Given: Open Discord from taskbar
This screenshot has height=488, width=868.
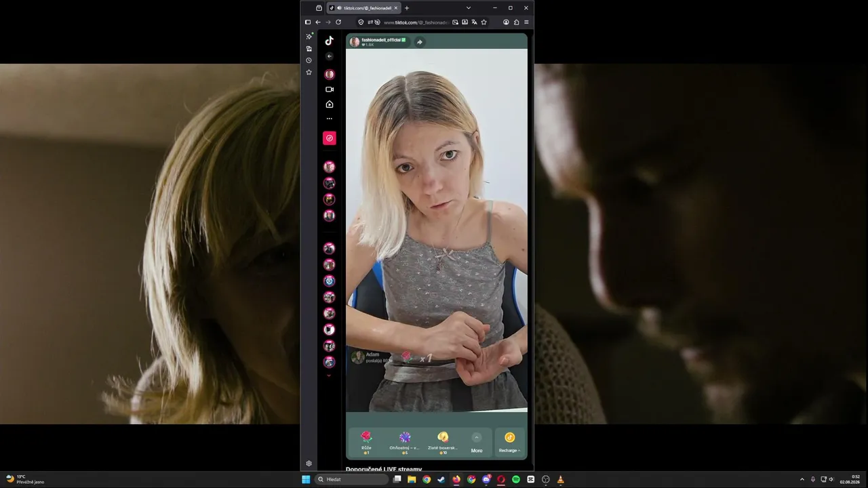Looking at the screenshot, I should coord(486,479).
